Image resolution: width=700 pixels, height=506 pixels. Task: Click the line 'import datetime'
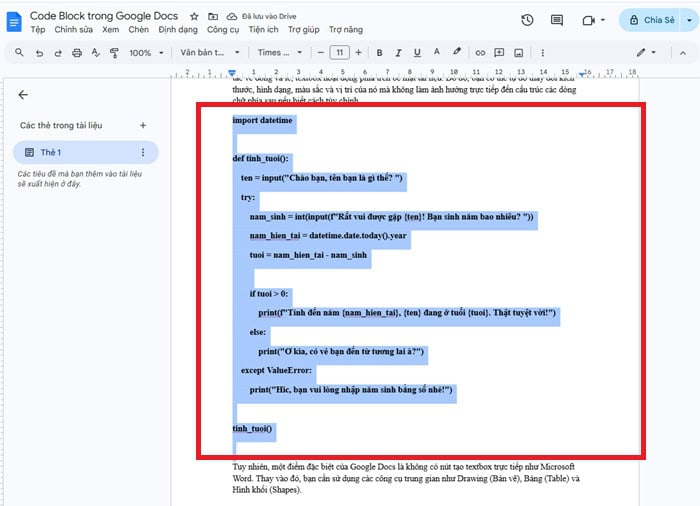[262, 120]
